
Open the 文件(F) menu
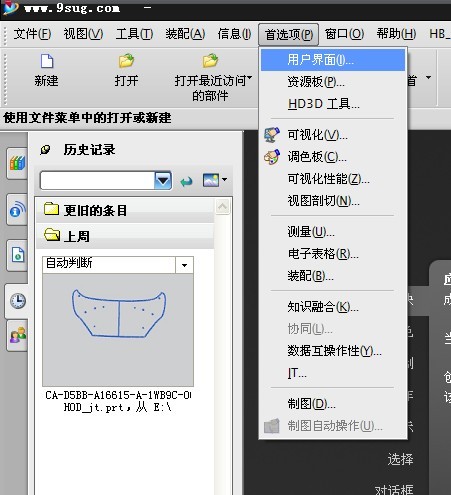tap(32, 34)
